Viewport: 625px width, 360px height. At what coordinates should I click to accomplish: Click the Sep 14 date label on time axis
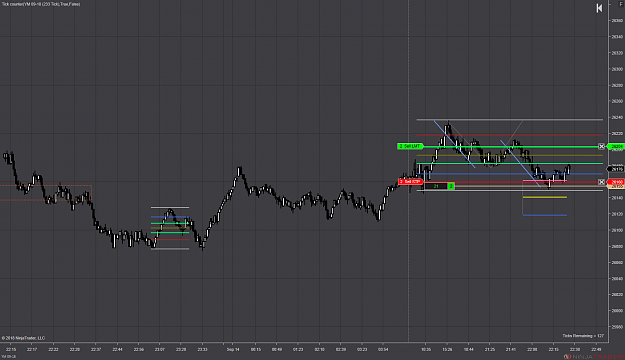coord(233,350)
